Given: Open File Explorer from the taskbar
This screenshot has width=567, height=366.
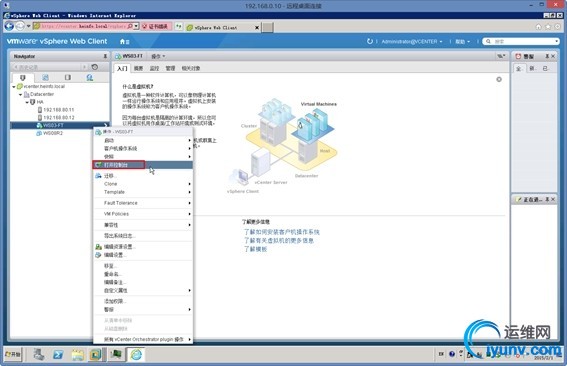Looking at the screenshot, I should point(77,354).
